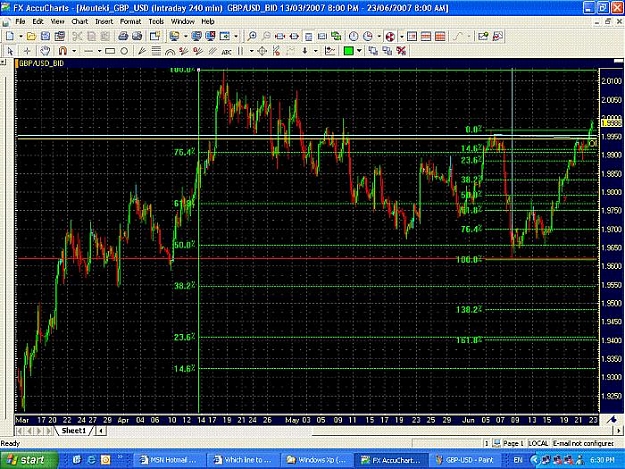
Task: Switch to MSN Hotmail taskbar window
Action: click(x=168, y=460)
